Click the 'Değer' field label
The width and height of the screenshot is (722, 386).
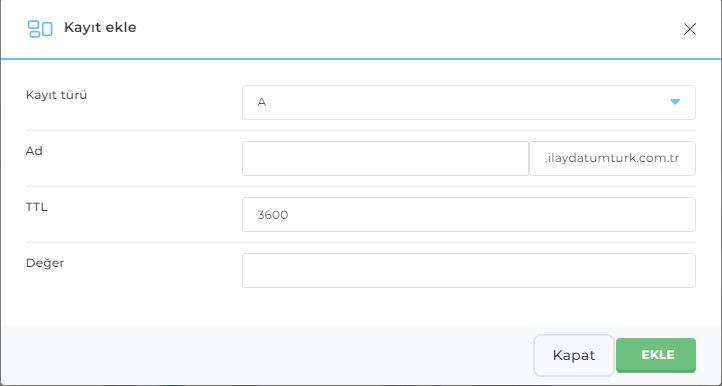[x=45, y=263]
